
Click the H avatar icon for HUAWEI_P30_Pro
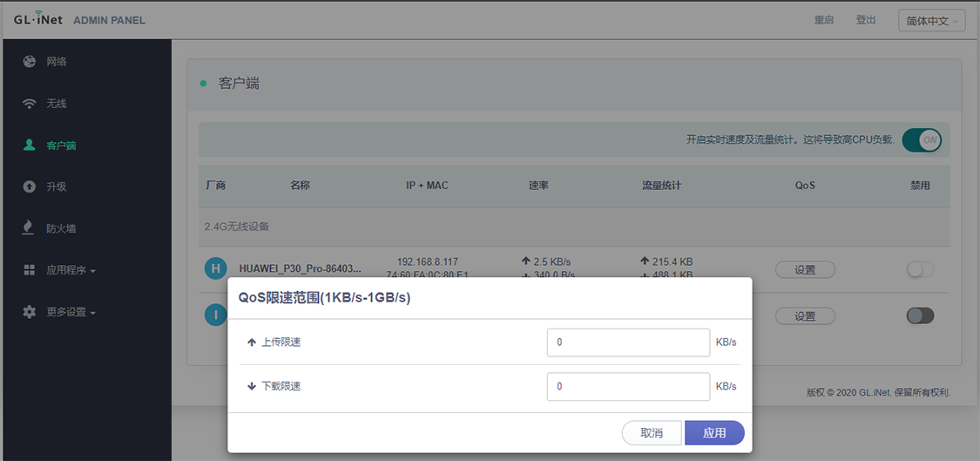(x=216, y=269)
